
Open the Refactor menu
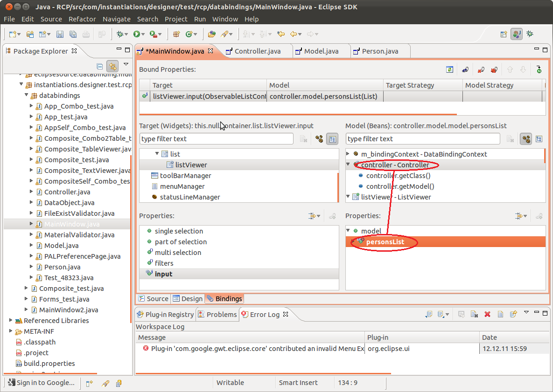[x=82, y=19]
